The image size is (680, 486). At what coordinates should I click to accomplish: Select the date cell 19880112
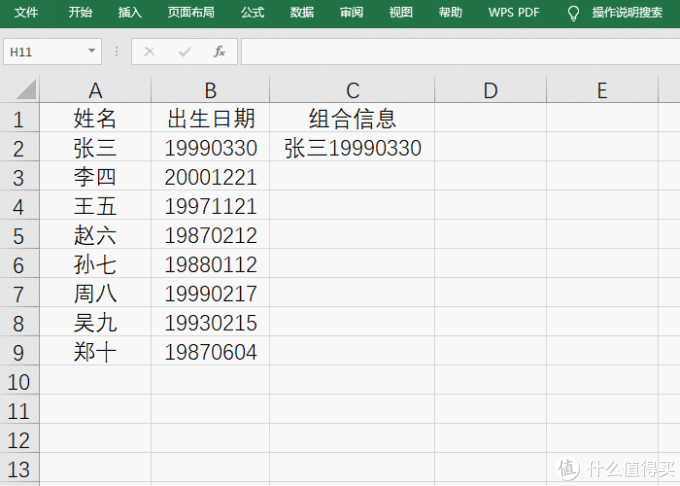coord(210,264)
